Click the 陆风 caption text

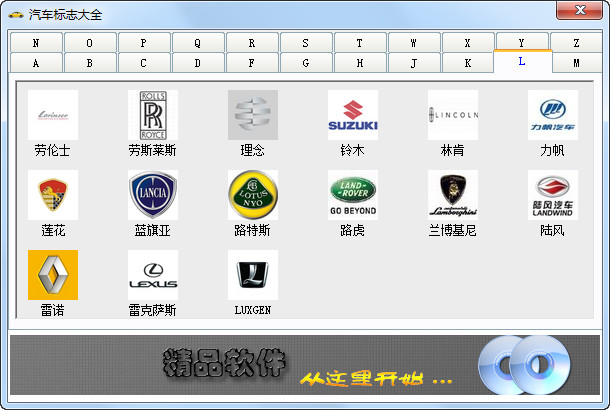(x=552, y=230)
